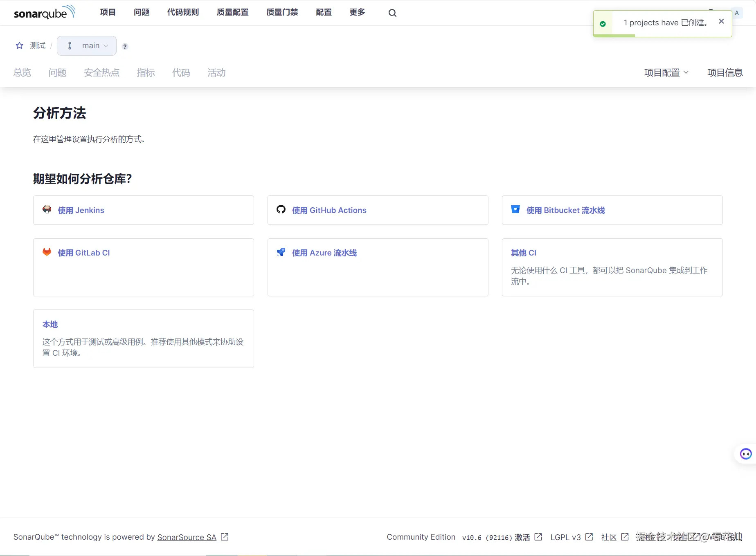
Task: Switch to the project 问题 tab
Action: click(x=57, y=72)
